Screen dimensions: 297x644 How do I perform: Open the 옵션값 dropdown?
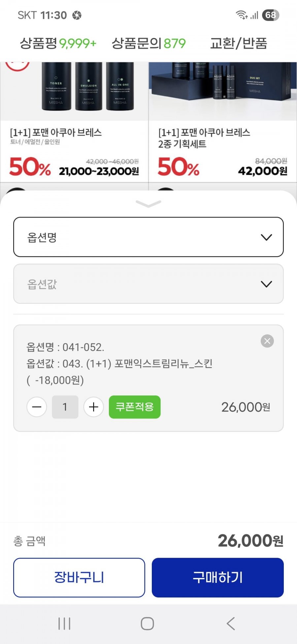[148, 284]
